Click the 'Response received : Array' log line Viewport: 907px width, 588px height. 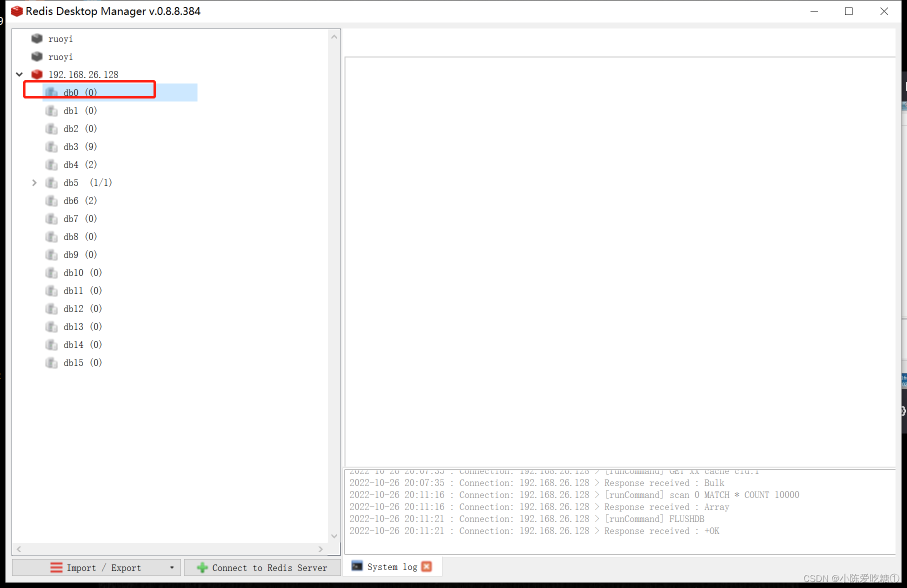pos(539,507)
